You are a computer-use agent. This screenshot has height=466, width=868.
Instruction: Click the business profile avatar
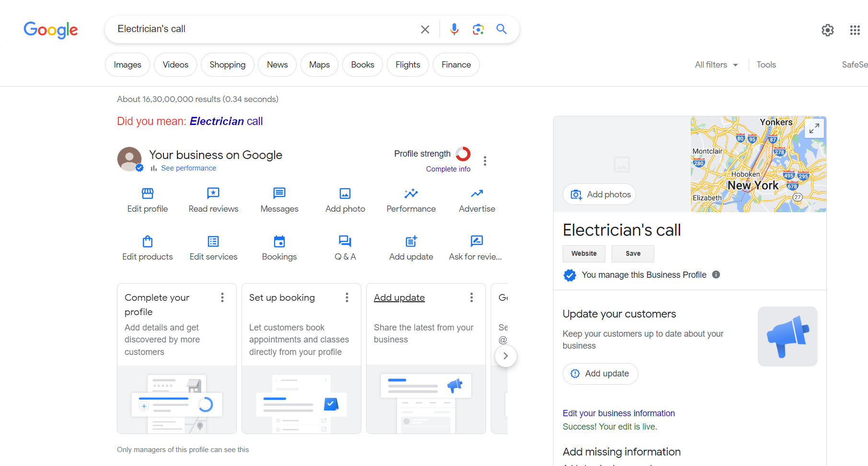pos(129,159)
